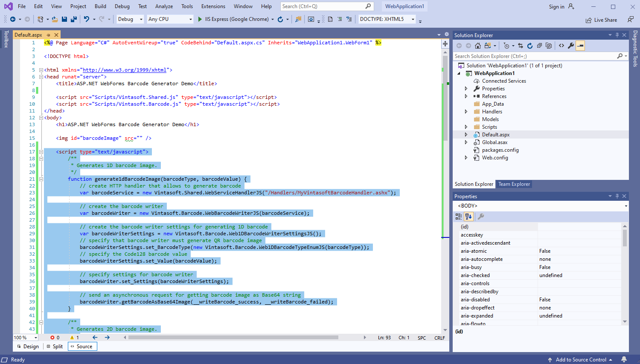The image size is (640, 364).
Task: Switch to the Team Explorer tab
Action: coord(514,184)
